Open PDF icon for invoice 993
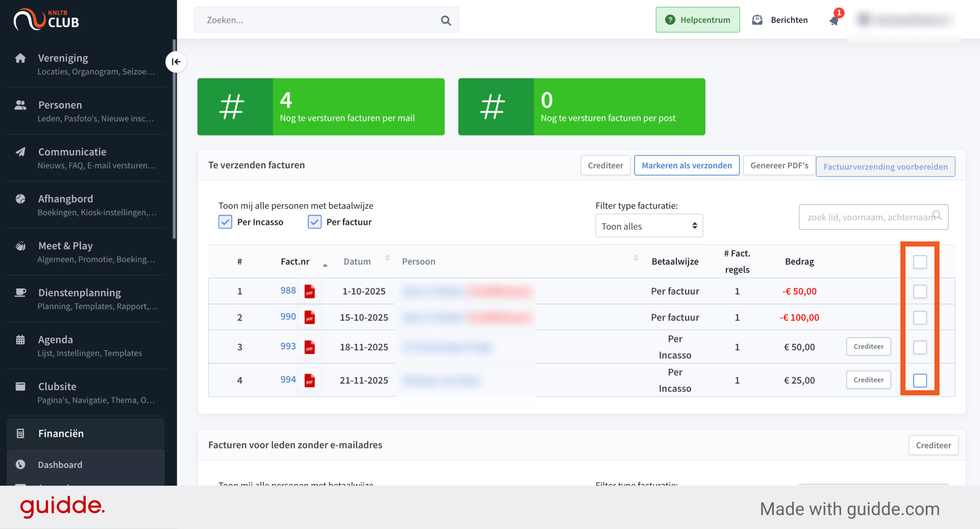980x529 pixels. click(310, 347)
